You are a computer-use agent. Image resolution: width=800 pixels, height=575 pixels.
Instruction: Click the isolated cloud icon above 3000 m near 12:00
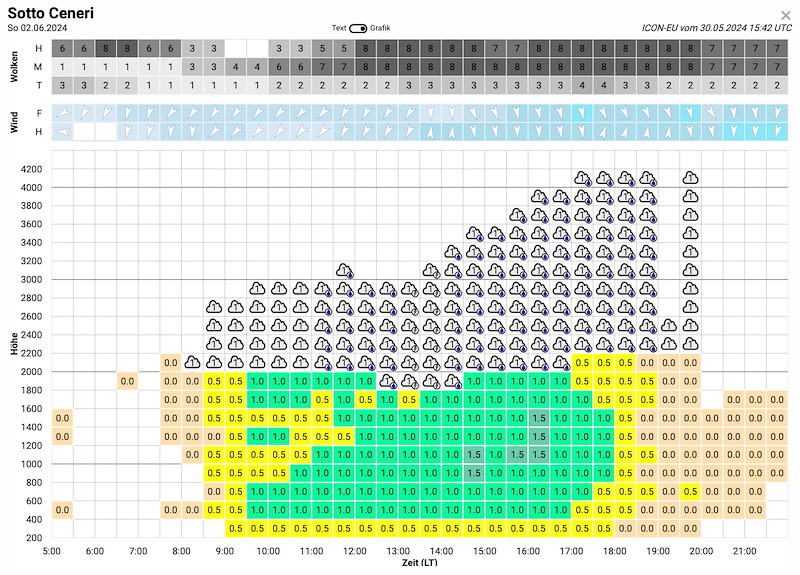344,270
